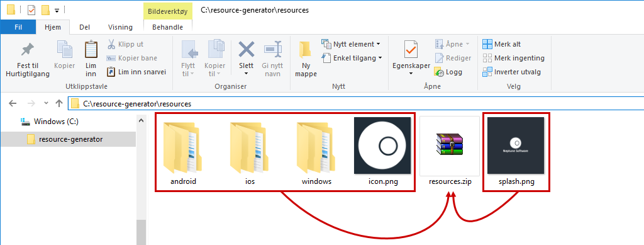Select Merk ingenting to deselect all
The image size is (644, 245).
(513, 58)
